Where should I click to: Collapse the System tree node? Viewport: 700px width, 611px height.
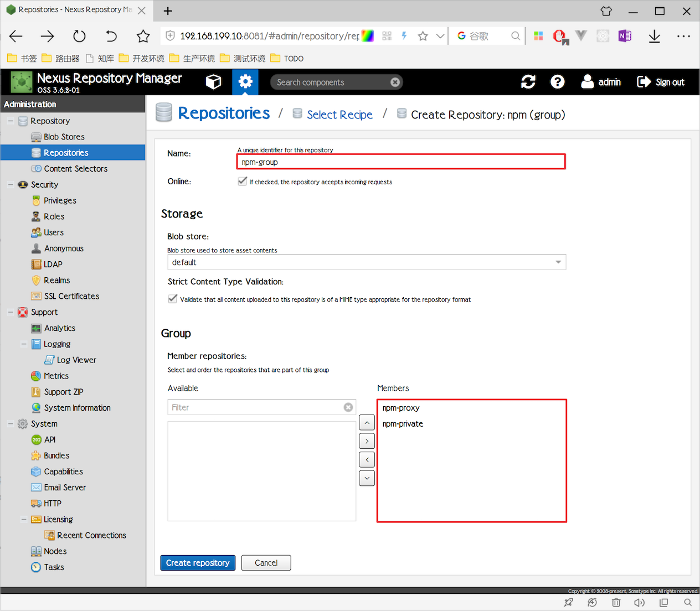11,424
